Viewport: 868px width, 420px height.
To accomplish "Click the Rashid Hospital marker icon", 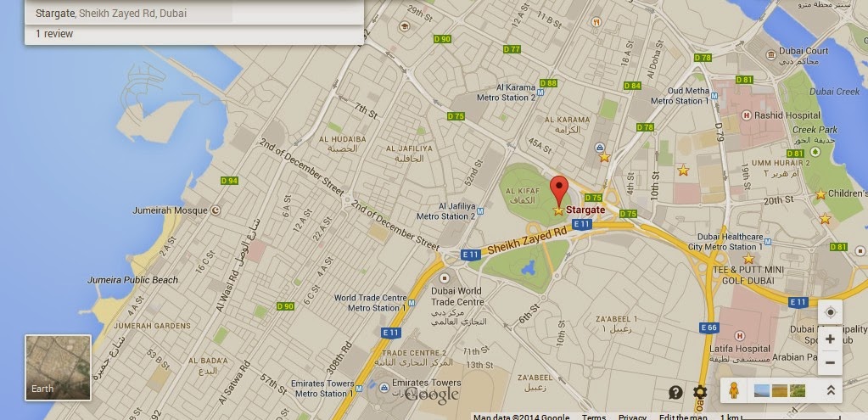I will pyautogui.click(x=746, y=115).
